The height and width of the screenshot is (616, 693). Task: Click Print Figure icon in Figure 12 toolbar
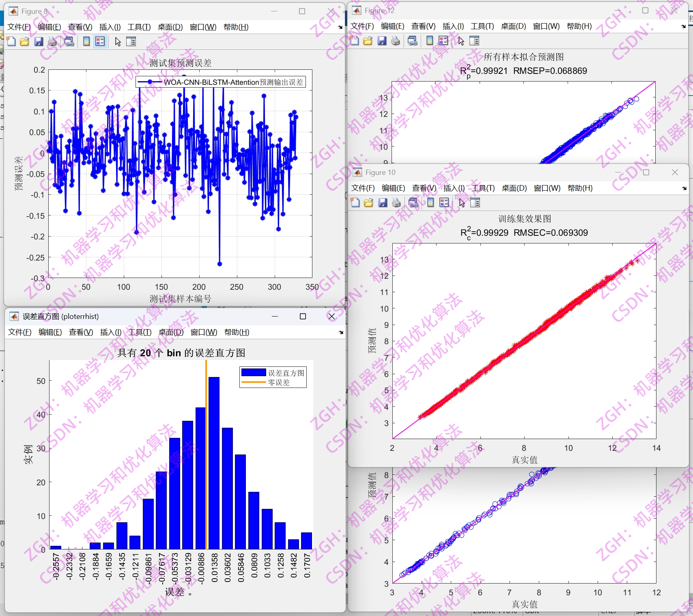coord(396,41)
